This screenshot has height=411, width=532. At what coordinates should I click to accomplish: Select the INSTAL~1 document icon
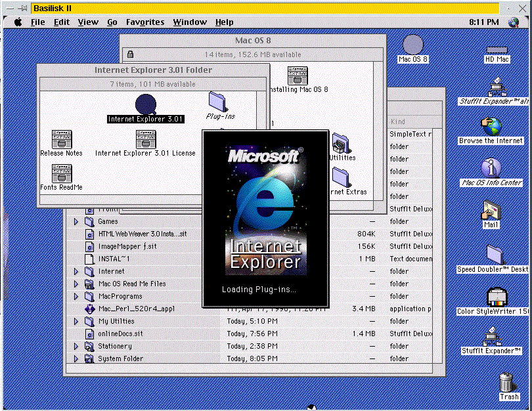[x=89, y=259]
